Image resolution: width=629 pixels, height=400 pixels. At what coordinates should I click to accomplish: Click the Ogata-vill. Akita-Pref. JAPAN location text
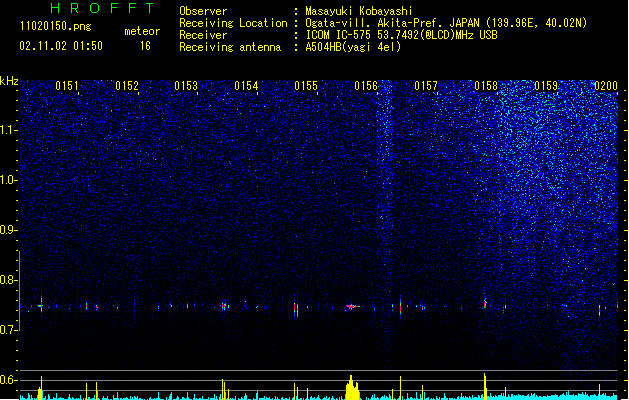(x=446, y=23)
